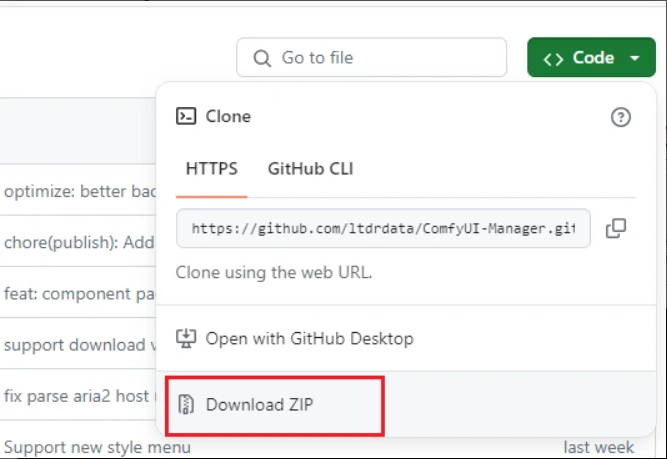This screenshot has height=459, width=667.
Task: Click the ZIP file icon
Action: click(186, 404)
